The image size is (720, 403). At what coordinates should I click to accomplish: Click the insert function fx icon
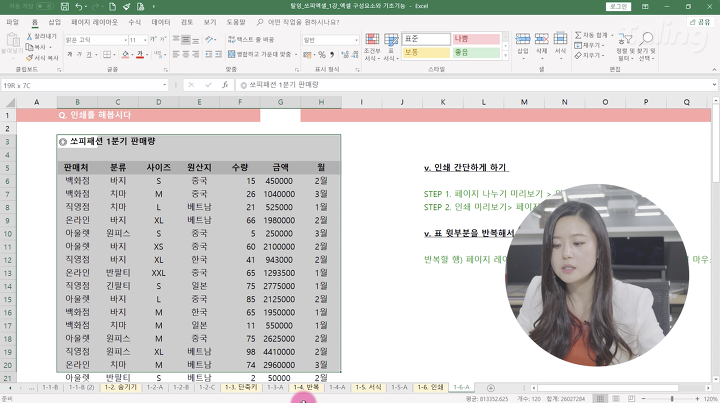tap(225, 85)
